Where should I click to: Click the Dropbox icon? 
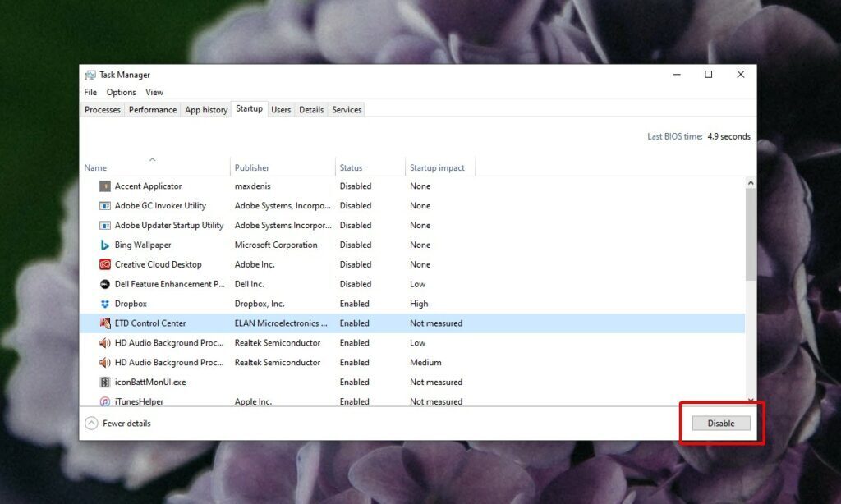(105, 303)
